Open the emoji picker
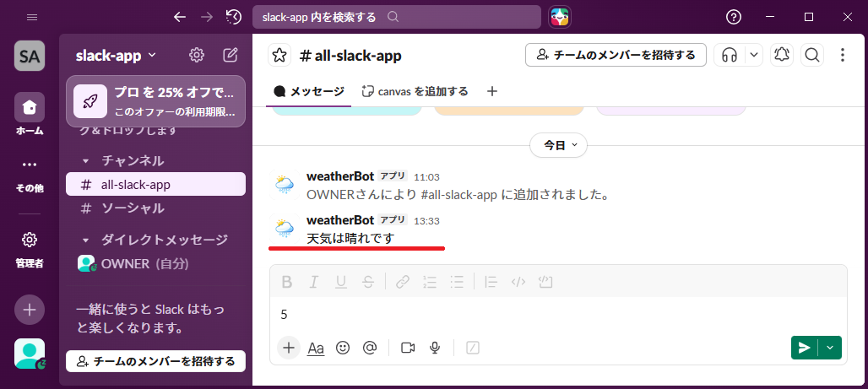Screen dimensions: 868x389 [x=343, y=348]
